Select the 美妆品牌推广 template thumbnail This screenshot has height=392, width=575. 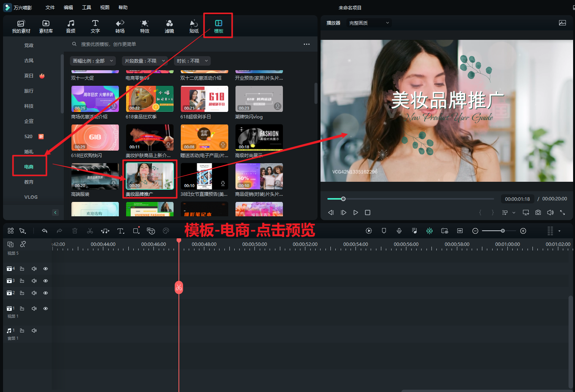150,176
